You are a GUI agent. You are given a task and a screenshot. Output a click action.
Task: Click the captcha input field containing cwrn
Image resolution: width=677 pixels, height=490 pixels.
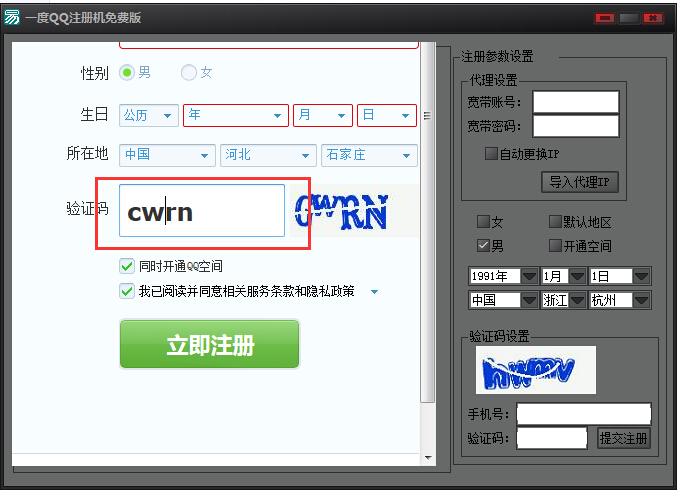pyautogui.click(x=202, y=211)
